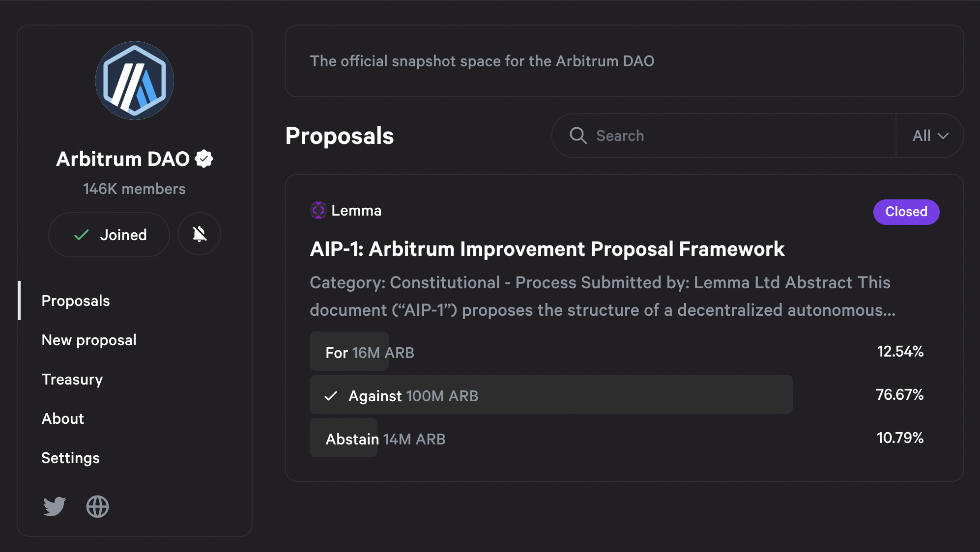Screen dimensions: 980x552
Task: Click the 76.67% percentage value
Action: coord(899,395)
